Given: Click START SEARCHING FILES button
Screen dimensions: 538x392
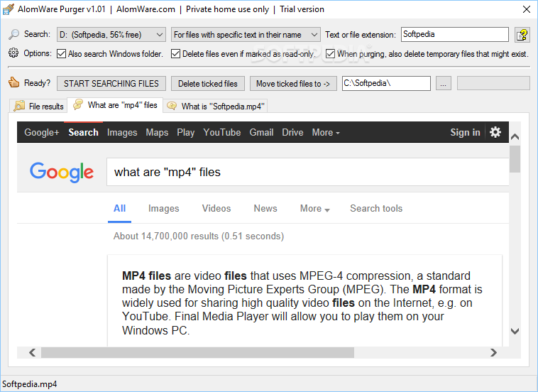Looking at the screenshot, I should click(x=111, y=83).
